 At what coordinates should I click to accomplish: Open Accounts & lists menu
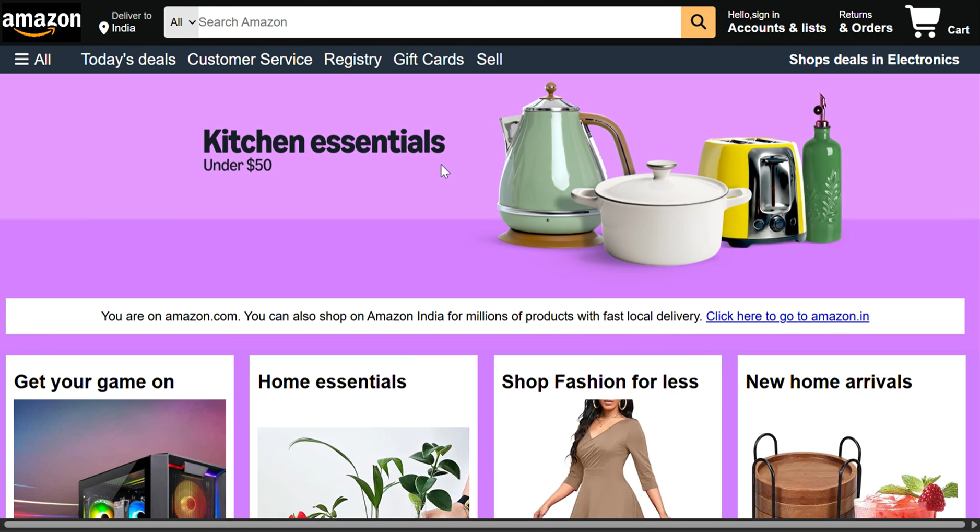(776, 22)
